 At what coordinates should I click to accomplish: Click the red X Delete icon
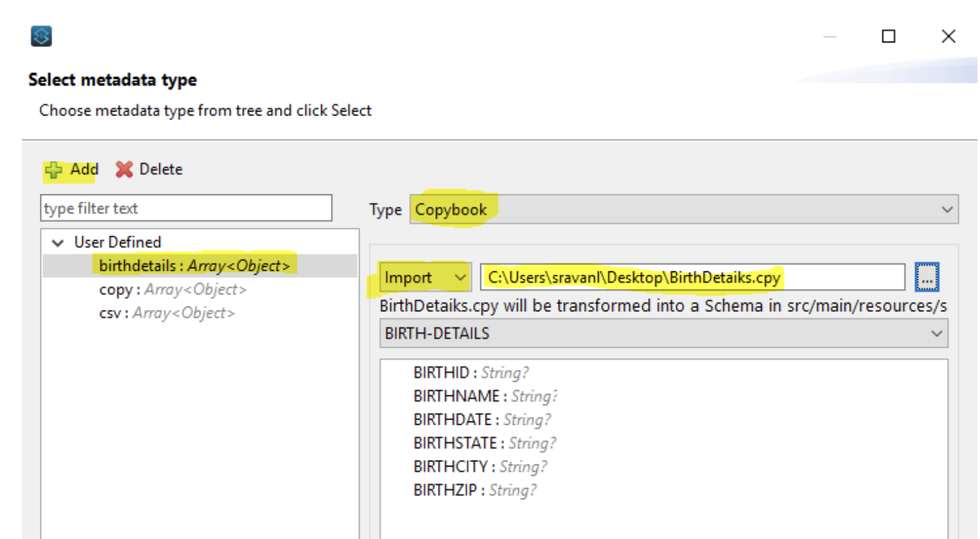tap(124, 169)
